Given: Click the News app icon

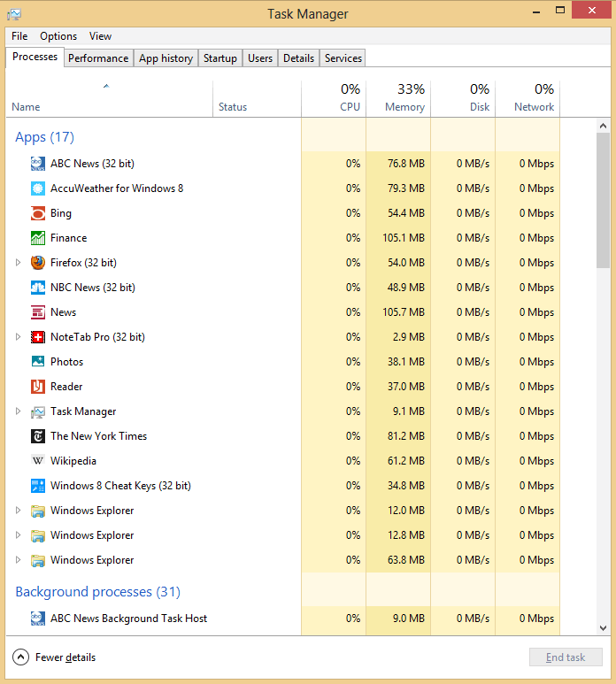Looking at the screenshot, I should click(x=38, y=312).
